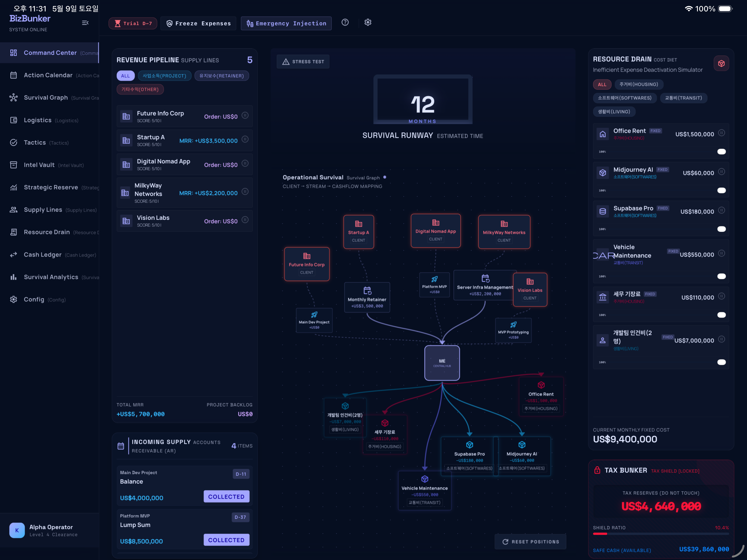Screen dimensions: 747x560
Task: Select the Server Infra Management graph node
Action: (485, 285)
